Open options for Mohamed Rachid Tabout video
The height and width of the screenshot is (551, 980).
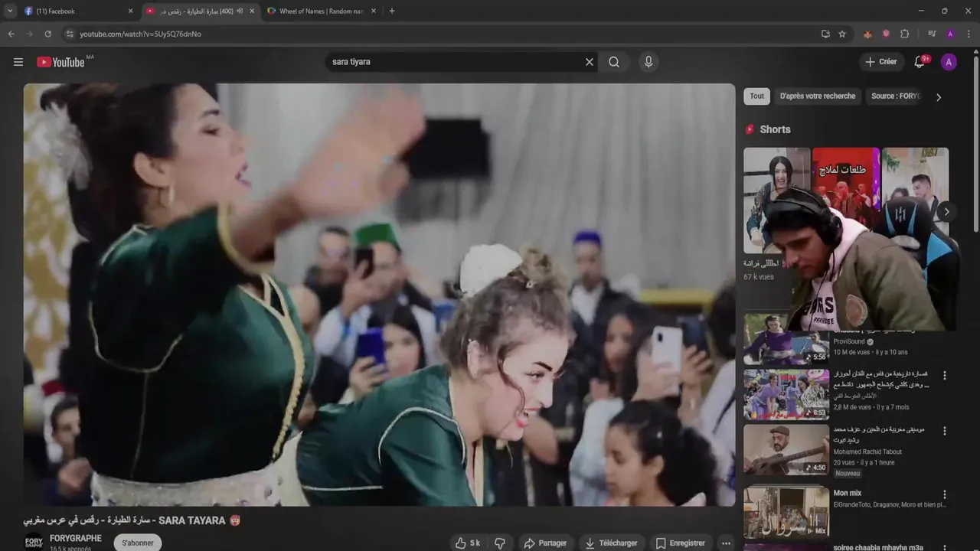tap(944, 431)
